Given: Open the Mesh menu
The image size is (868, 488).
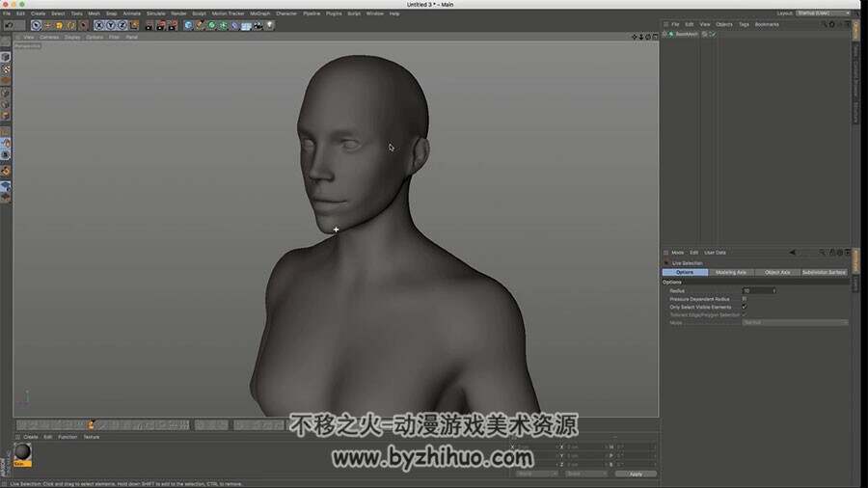Looking at the screenshot, I should [95, 14].
